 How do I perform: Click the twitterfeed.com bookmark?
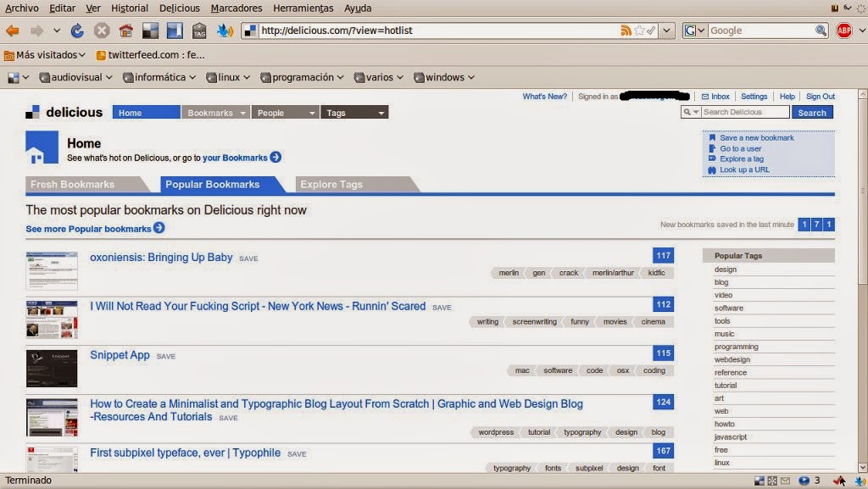tap(151, 55)
